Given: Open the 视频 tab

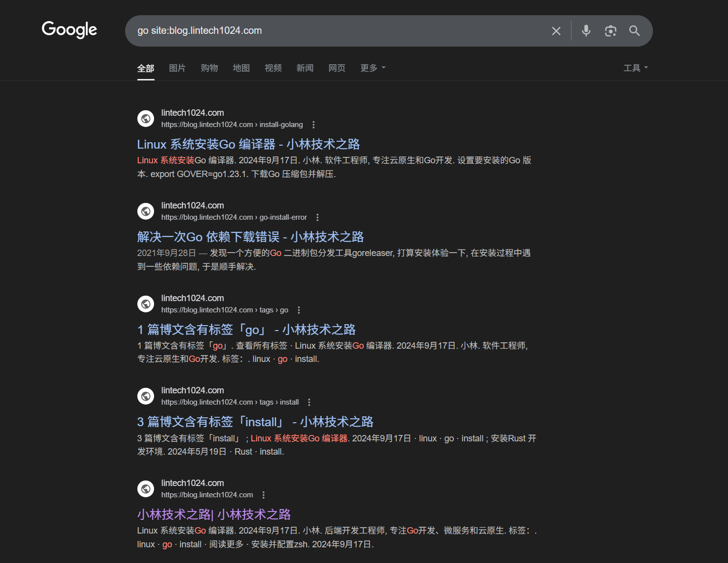Looking at the screenshot, I should point(273,68).
